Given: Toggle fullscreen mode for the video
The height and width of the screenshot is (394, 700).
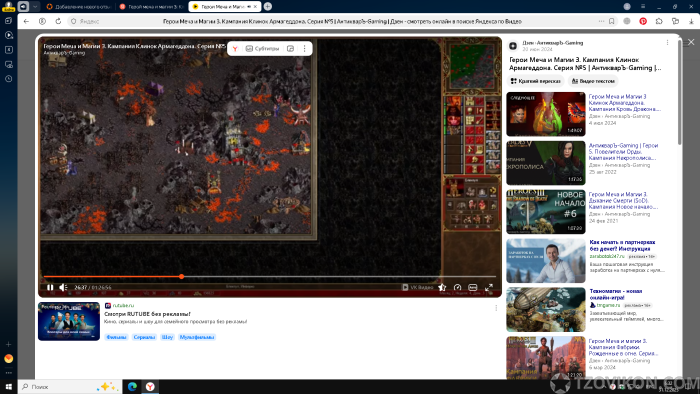Looking at the screenshot, I should [x=489, y=287].
